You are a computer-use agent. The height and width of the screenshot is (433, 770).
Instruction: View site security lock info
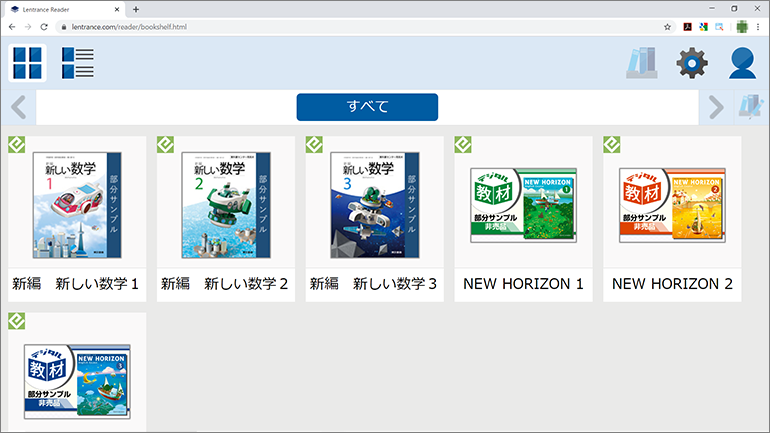(63, 27)
